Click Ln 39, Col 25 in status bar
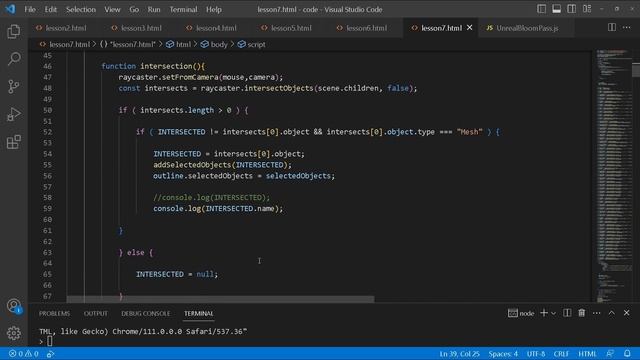 coord(460,353)
